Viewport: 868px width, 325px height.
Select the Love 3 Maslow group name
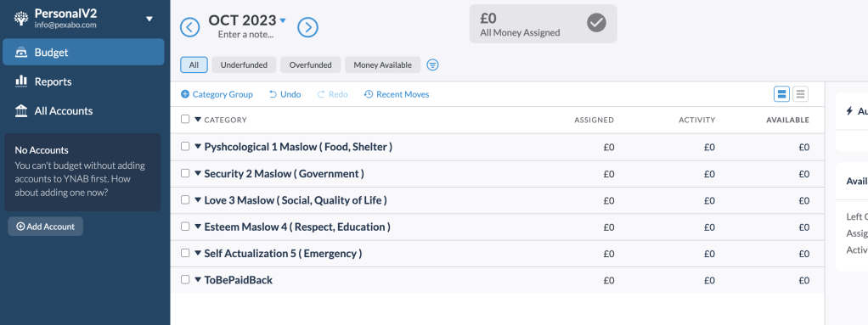[x=296, y=200]
